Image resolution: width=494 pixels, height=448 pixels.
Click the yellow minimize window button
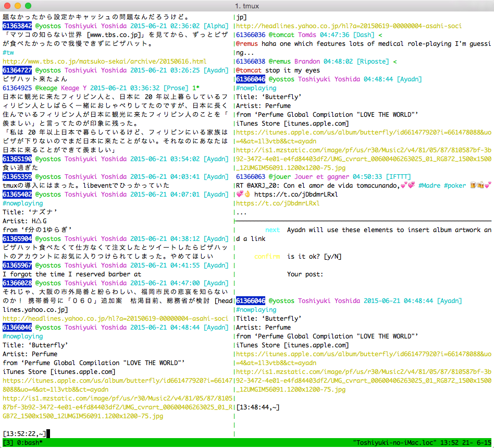pos(17,6)
